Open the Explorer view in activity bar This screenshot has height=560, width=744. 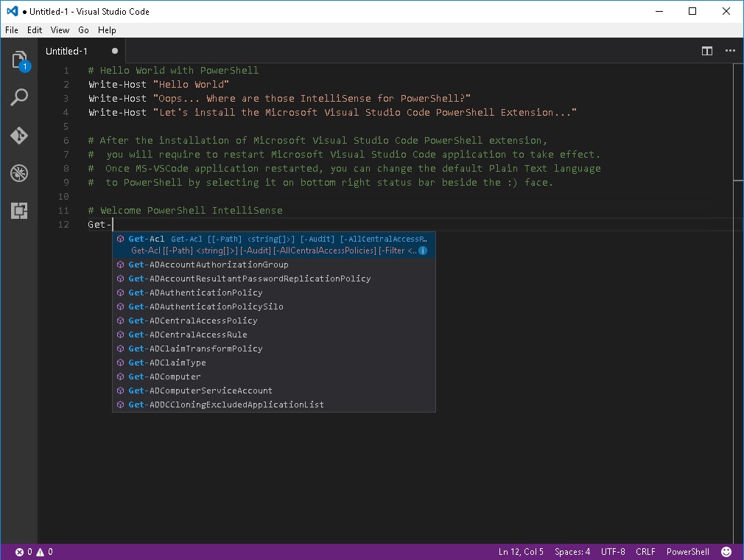point(19,60)
